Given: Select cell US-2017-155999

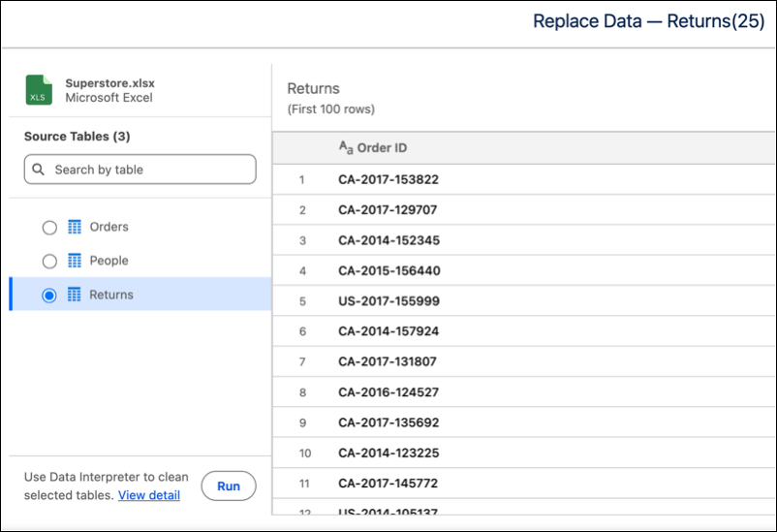Looking at the screenshot, I should pos(389,301).
